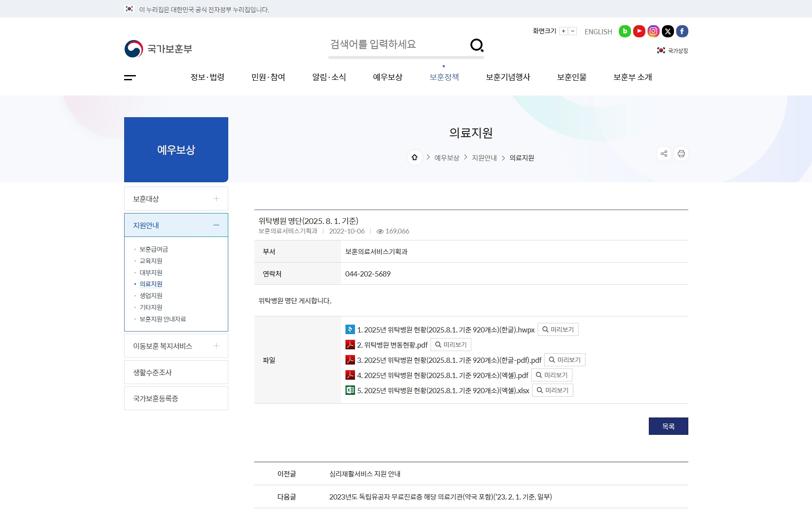Screen dimensions: 812x516
Task: Preview the hwpx file with 미리보기
Action: tap(558, 329)
